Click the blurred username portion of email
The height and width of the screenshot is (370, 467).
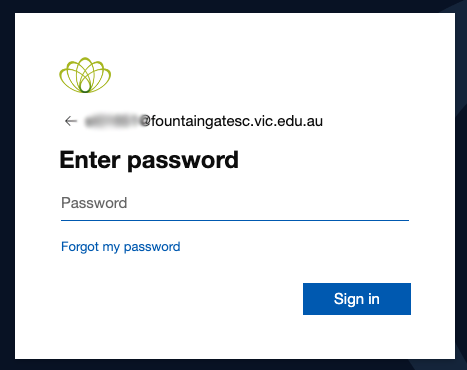[113, 121]
